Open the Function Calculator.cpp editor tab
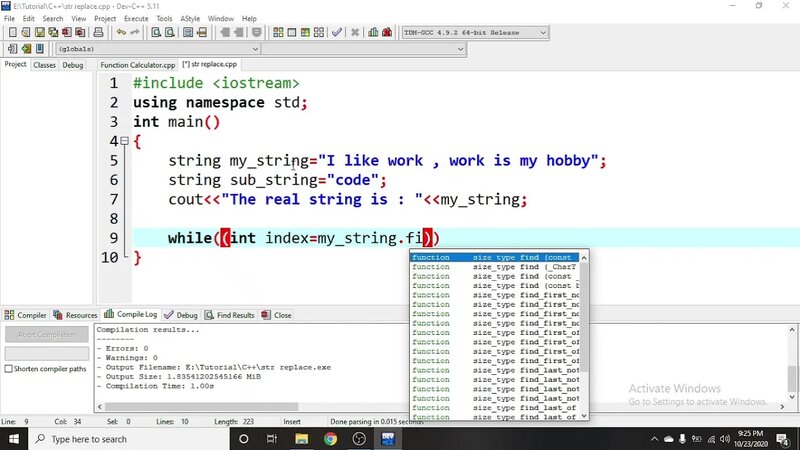The image size is (800, 450). tap(138, 65)
